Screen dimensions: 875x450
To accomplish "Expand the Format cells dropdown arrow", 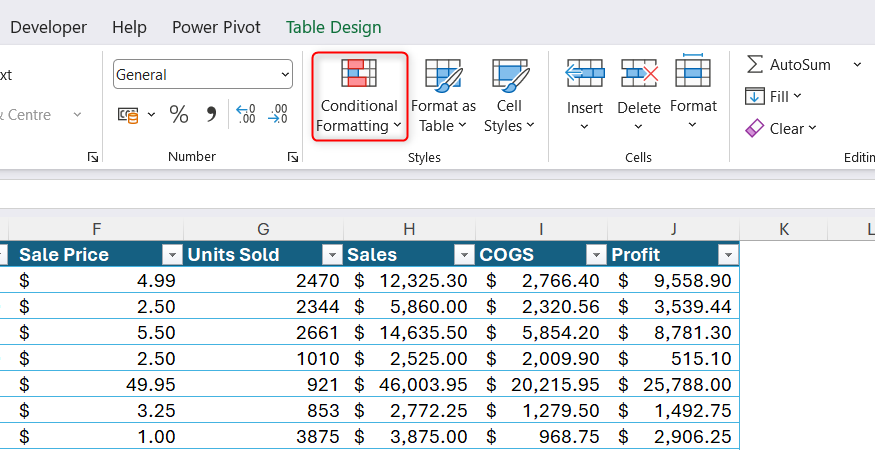I will click(x=693, y=125).
